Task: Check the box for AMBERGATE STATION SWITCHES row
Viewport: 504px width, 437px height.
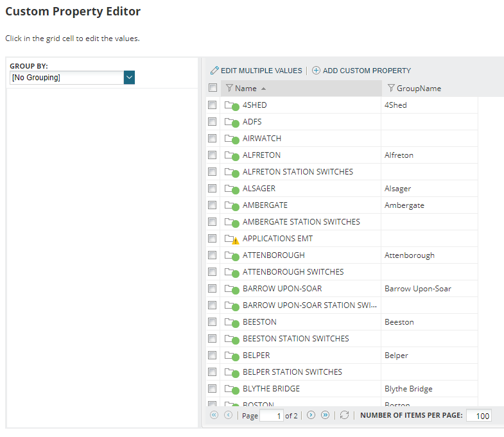Action: 212,222
